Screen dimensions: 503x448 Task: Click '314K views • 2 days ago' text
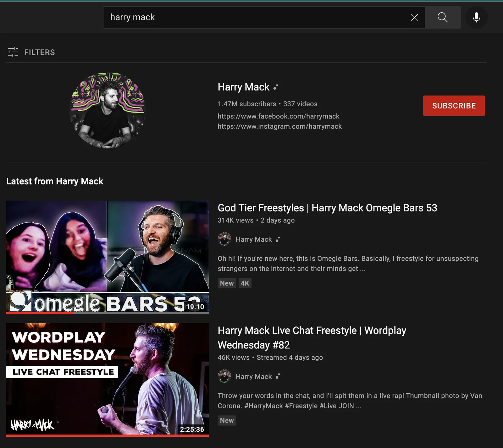click(x=256, y=220)
